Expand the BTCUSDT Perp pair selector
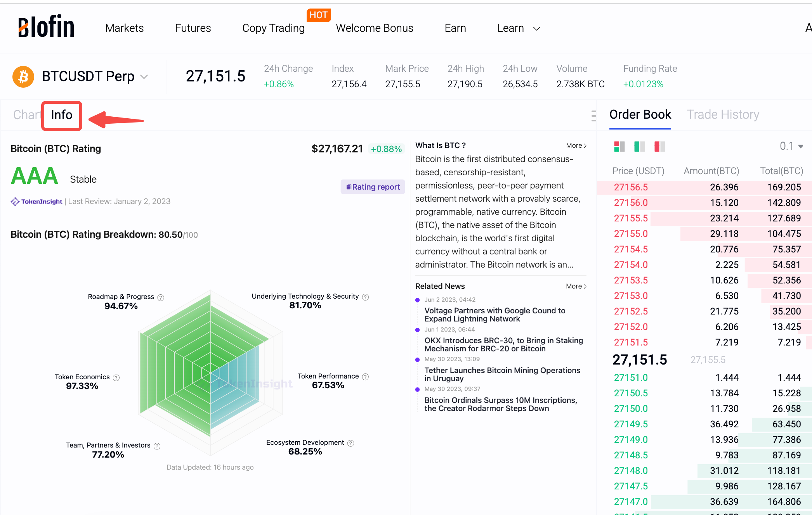The height and width of the screenshot is (515, 812). (x=144, y=77)
